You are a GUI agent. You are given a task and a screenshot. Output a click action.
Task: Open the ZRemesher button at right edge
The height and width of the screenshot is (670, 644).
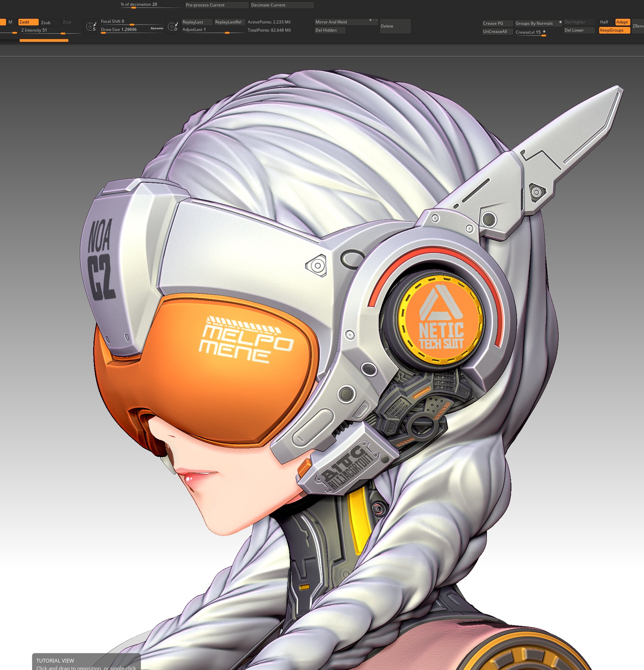coord(638,26)
